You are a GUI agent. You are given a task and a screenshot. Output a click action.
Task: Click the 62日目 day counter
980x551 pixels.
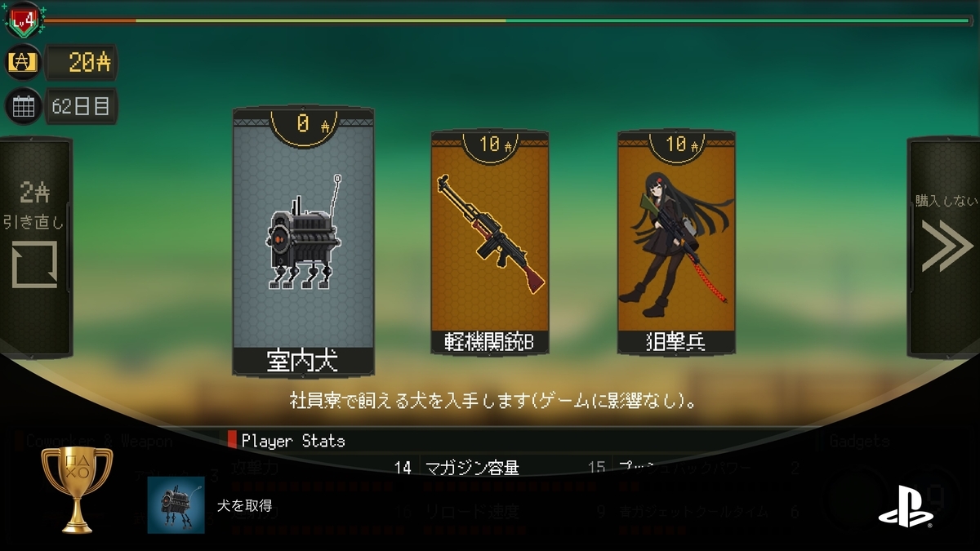82,106
